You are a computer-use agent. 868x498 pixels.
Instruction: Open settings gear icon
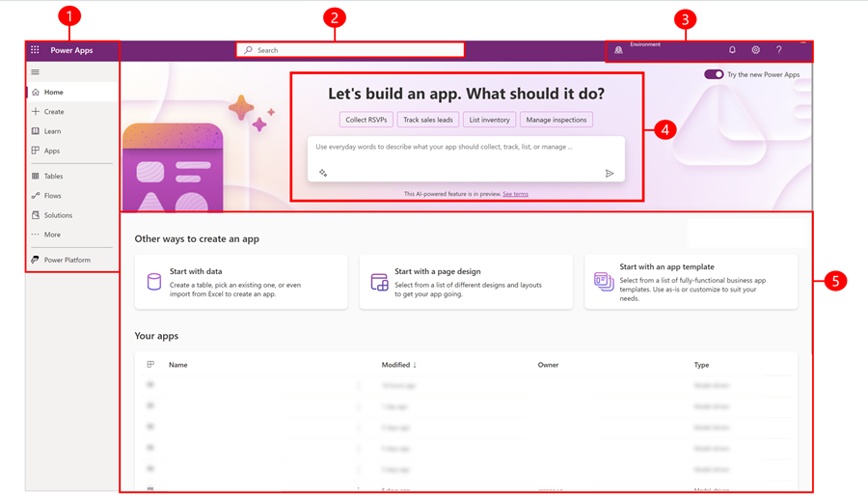(755, 50)
